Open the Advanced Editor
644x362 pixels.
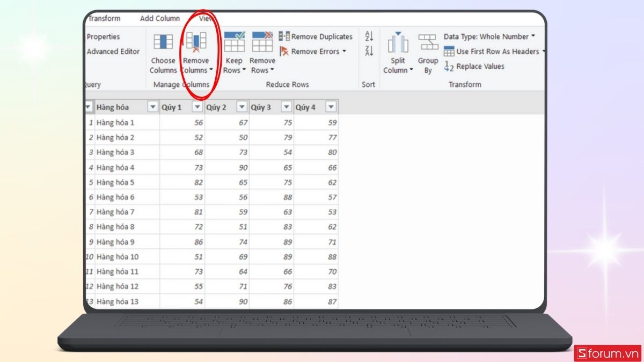113,51
